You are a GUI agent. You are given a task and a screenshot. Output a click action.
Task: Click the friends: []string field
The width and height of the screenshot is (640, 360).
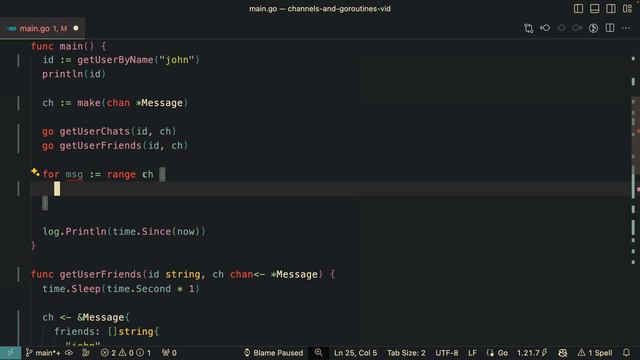pyautogui.click(x=107, y=331)
